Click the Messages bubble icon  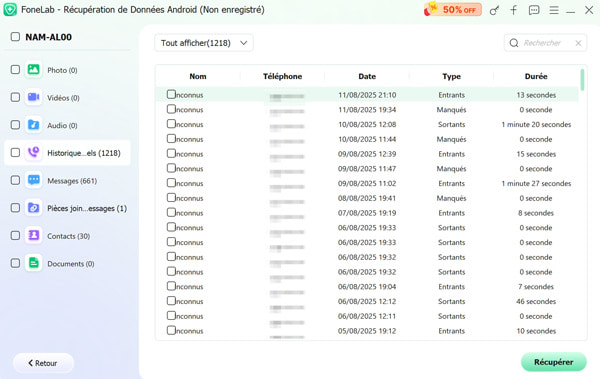tap(33, 180)
